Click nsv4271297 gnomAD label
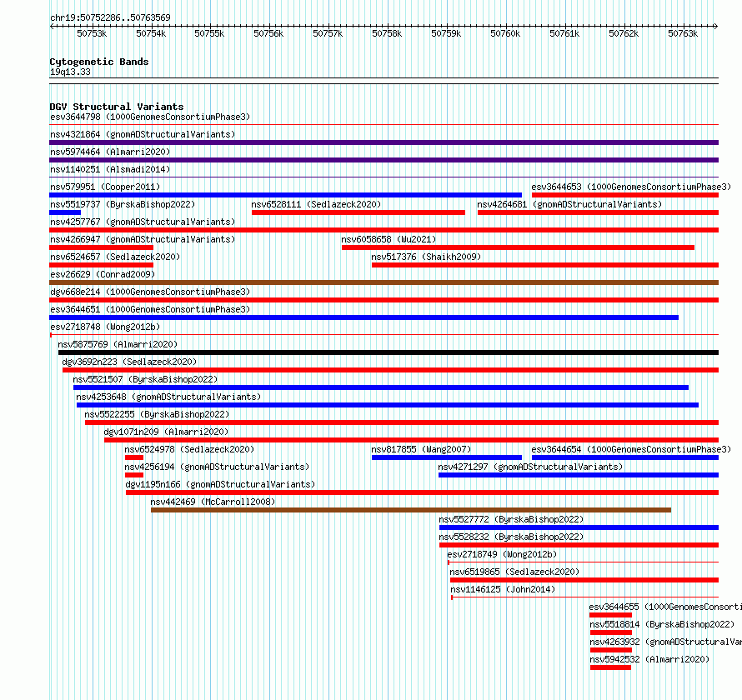 tap(530, 467)
